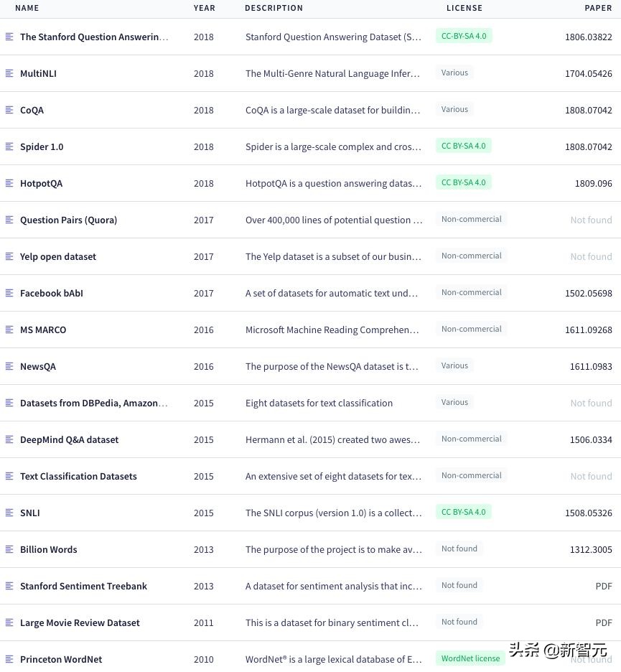
Task: Click the document icon beside SNLI
Action: pyautogui.click(x=9, y=513)
